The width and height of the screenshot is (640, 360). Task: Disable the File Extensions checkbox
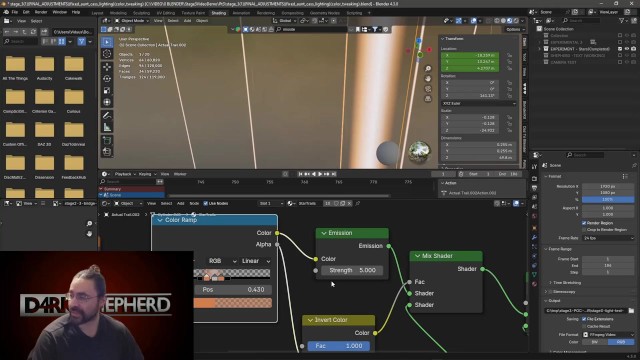[x=584, y=319]
